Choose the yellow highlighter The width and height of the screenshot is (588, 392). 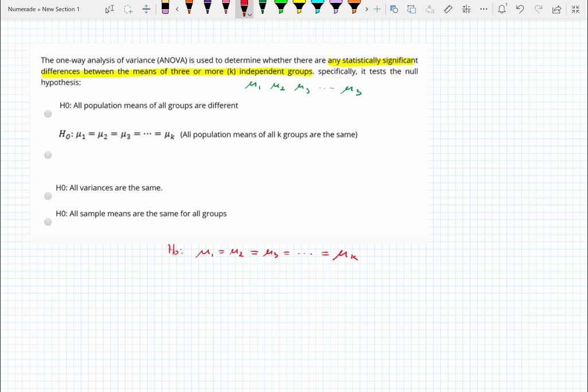point(298,9)
